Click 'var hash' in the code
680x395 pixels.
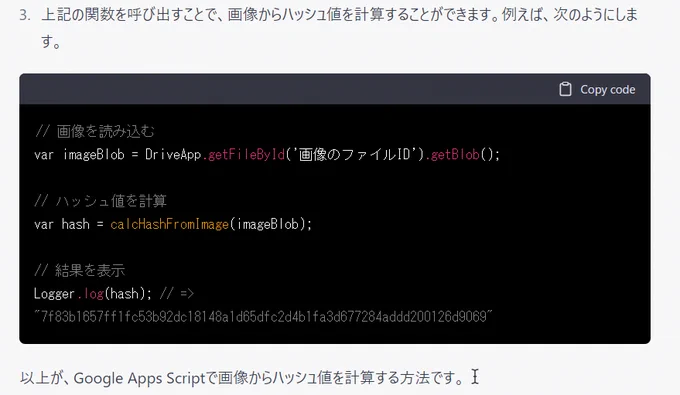point(62,224)
